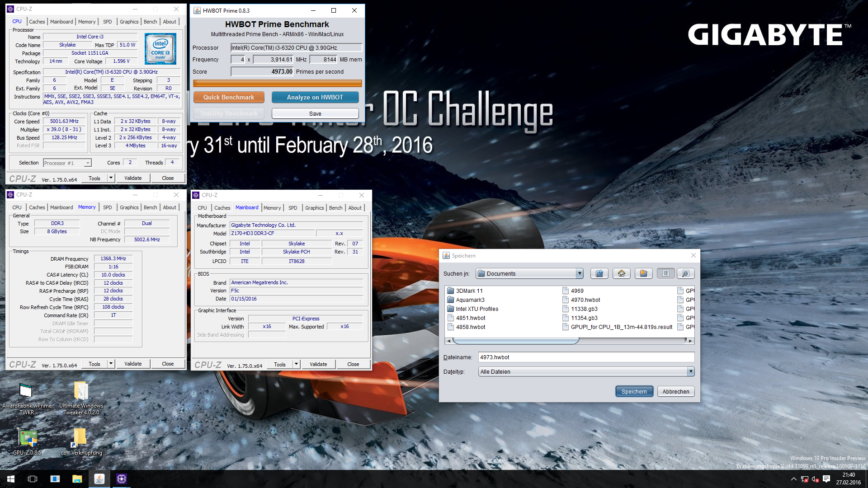
Task: Select the 4858.hwbot file
Action: coord(467,327)
